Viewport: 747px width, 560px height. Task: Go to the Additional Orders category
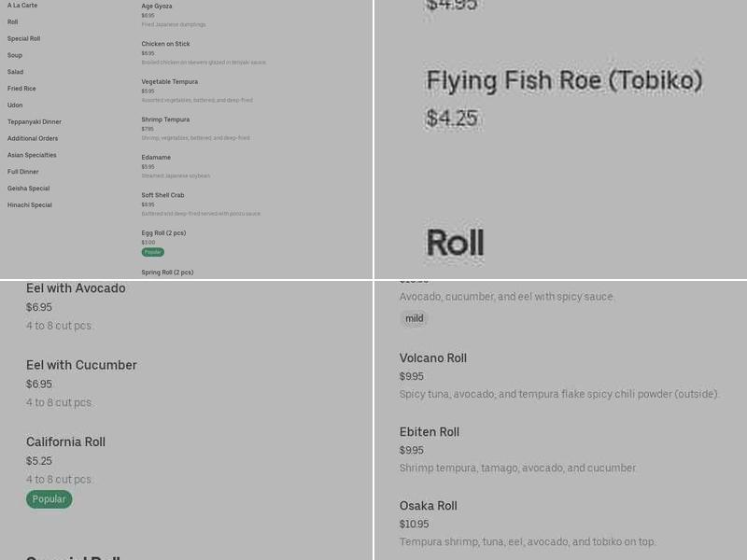click(33, 139)
